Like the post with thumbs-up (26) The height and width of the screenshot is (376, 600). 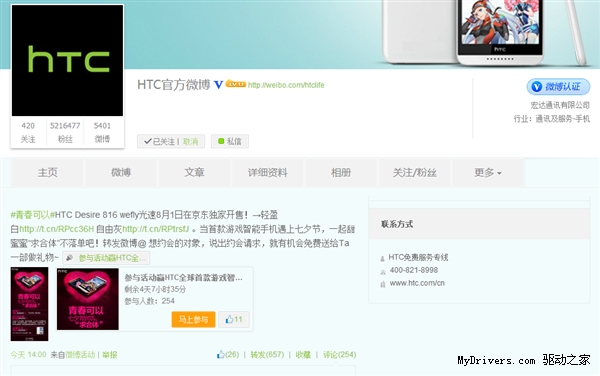[x=228, y=355]
